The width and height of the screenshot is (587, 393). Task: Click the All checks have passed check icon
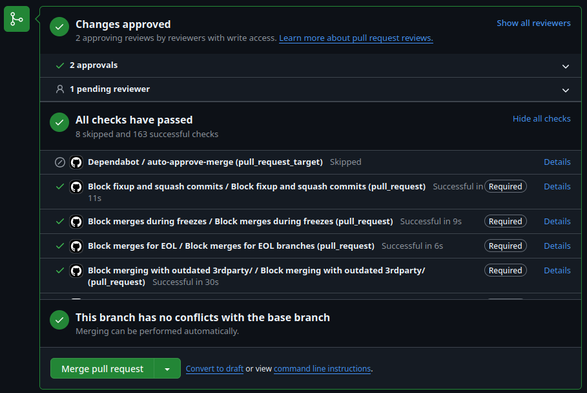pyautogui.click(x=59, y=122)
